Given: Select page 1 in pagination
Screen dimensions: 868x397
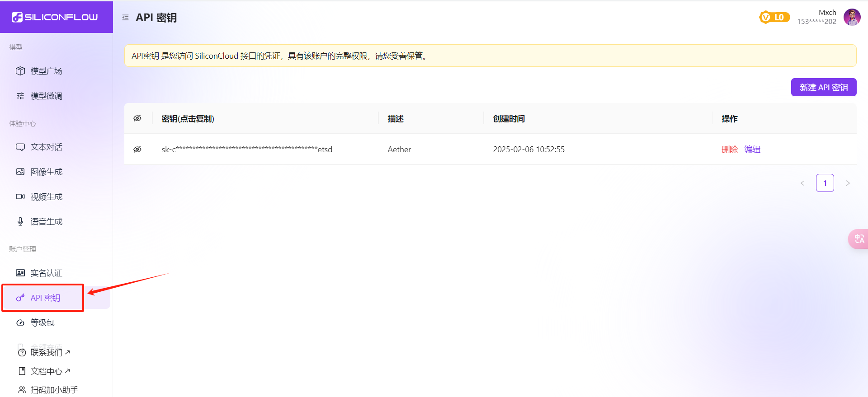Looking at the screenshot, I should 825,183.
